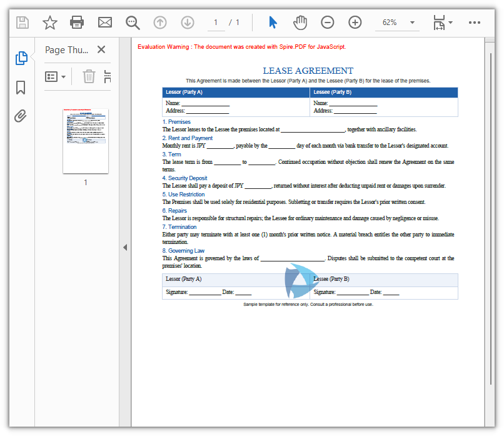This screenshot has width=504, height=436.
Task: Open the Attachments paperclip panel
Action: [x=20, y=116]
